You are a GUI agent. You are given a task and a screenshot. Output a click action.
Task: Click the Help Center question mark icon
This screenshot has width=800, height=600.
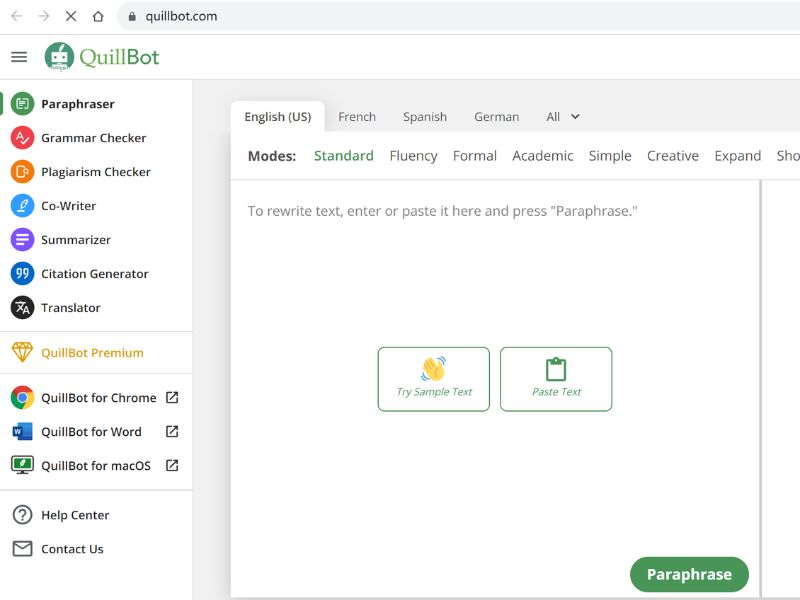coord(22,515)
